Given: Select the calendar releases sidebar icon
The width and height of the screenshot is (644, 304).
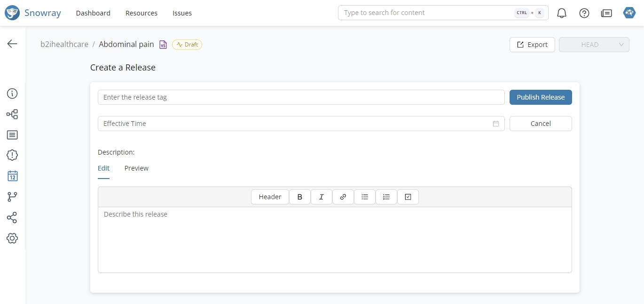Looking at the screenshot, I should click(12, 176).
